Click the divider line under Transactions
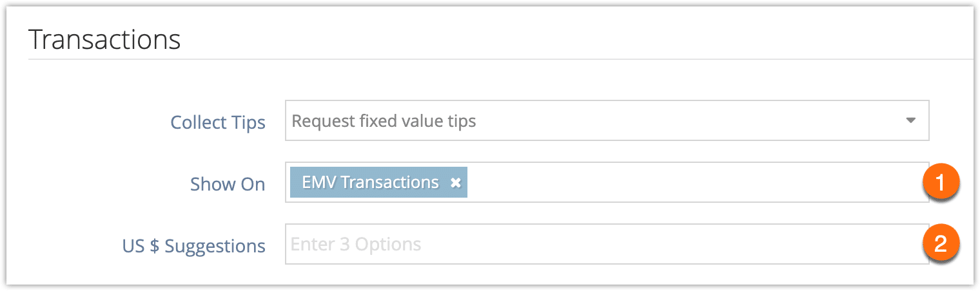 click(500, 60)
